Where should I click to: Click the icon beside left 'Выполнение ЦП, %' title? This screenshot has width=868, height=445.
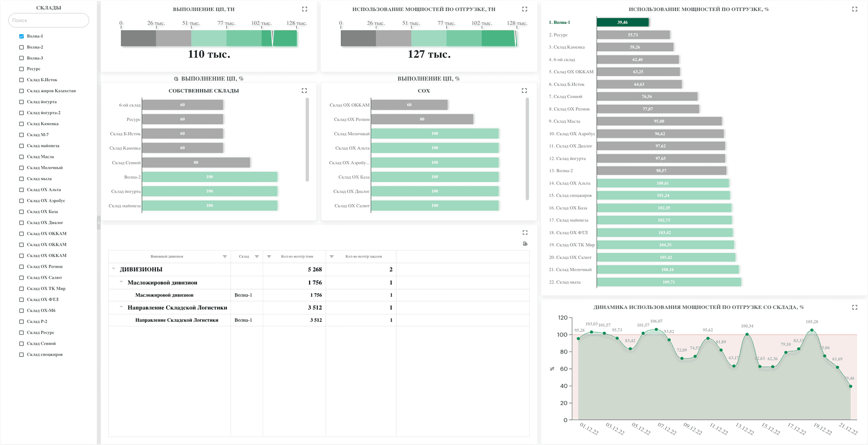pyautogui.click(x=176, y=79)
